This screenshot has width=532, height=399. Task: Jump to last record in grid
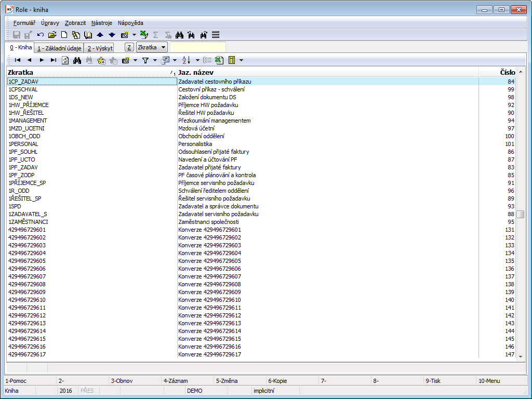[54, 60]
